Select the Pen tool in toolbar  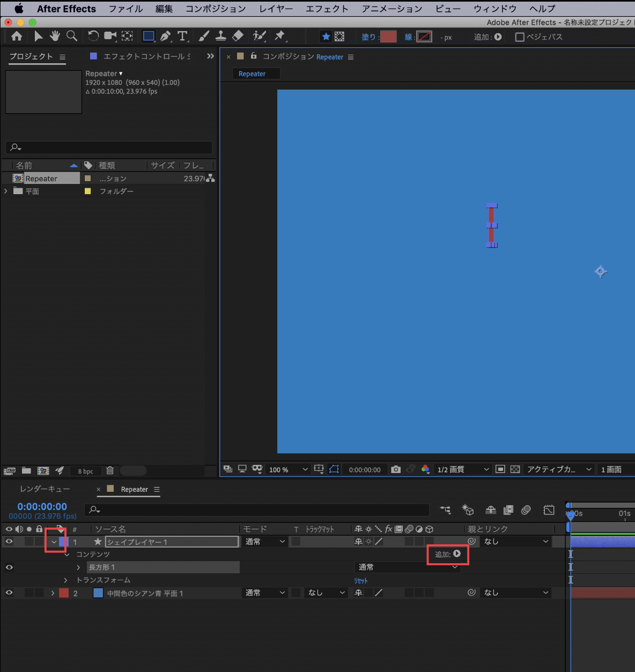tap(166, 36)
